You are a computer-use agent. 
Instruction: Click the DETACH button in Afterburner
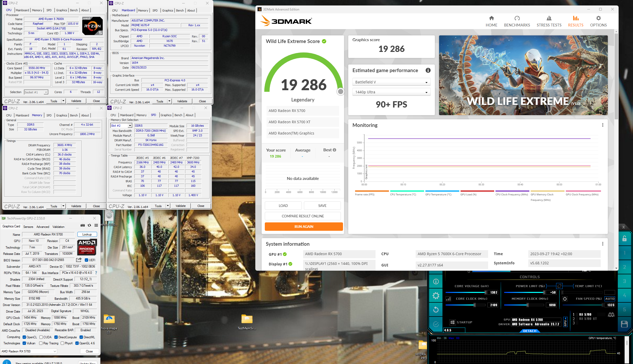point(530,331)
